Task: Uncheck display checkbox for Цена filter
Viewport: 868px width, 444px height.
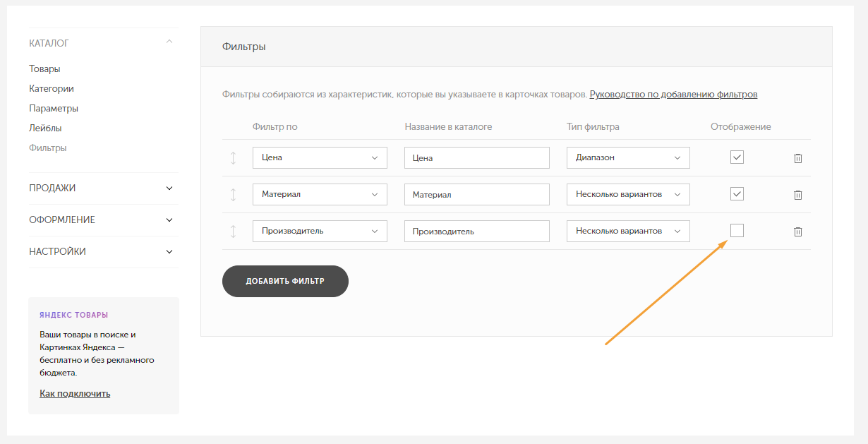Action: pyautogui.click(x=737, y=157)
